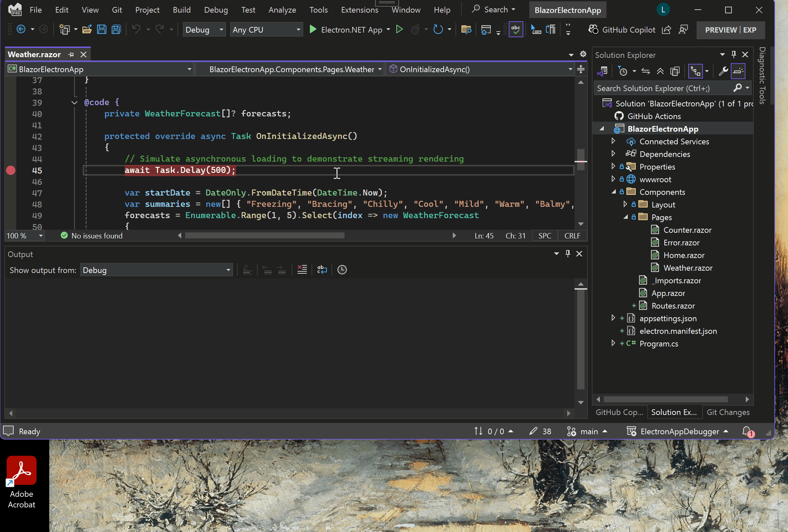Switch to the Git Changes tab
This screenshot has height=532, width=788.
point(727,412)
